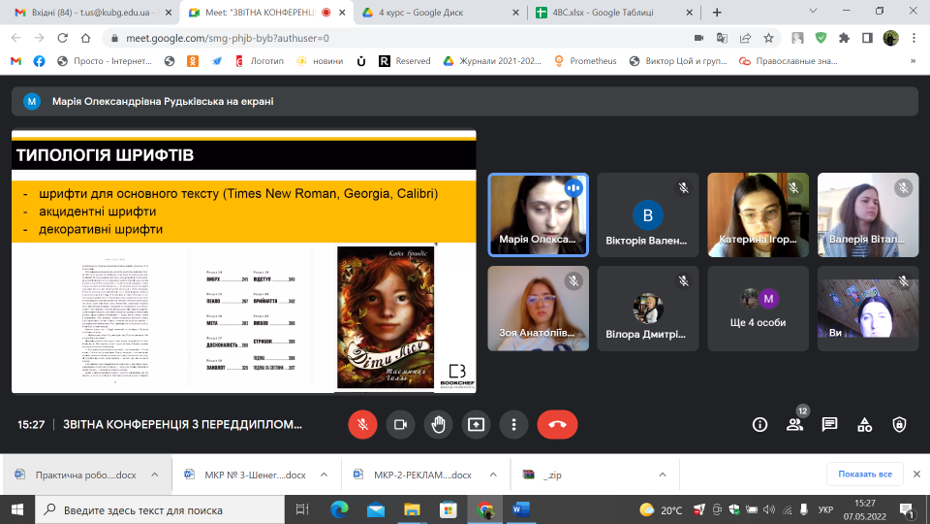Open Microsoft Edge from taskbar
Image resolution: width=930 pixels, height=524 pixels.
point(339,510)
